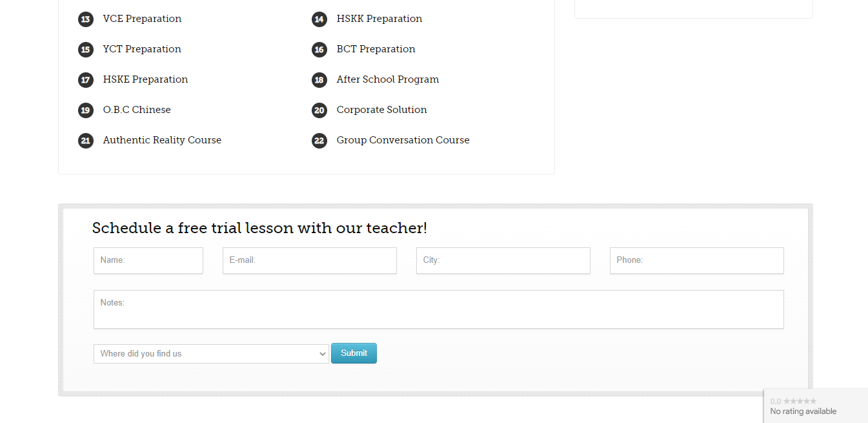Click the number 13 badge icon
868x423 pixels.
(x=86, y=19)
